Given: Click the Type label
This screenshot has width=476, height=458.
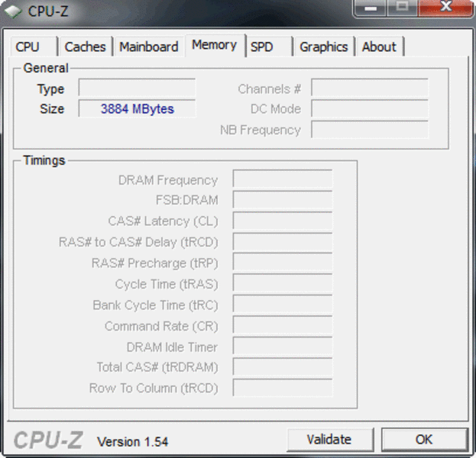Looking at the screenshot, I should click(x=50, y=89).
